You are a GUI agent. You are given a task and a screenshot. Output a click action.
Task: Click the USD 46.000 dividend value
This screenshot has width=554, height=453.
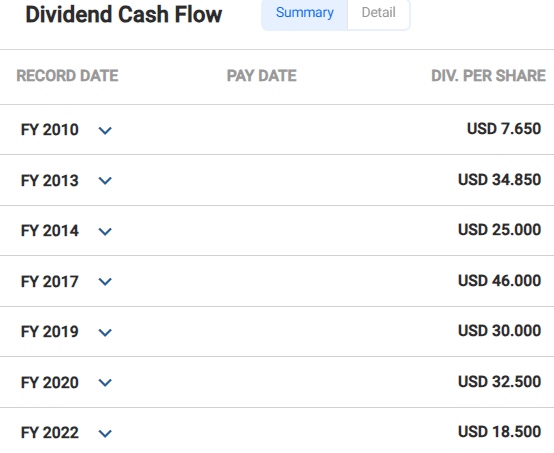(x=500, y=281)
